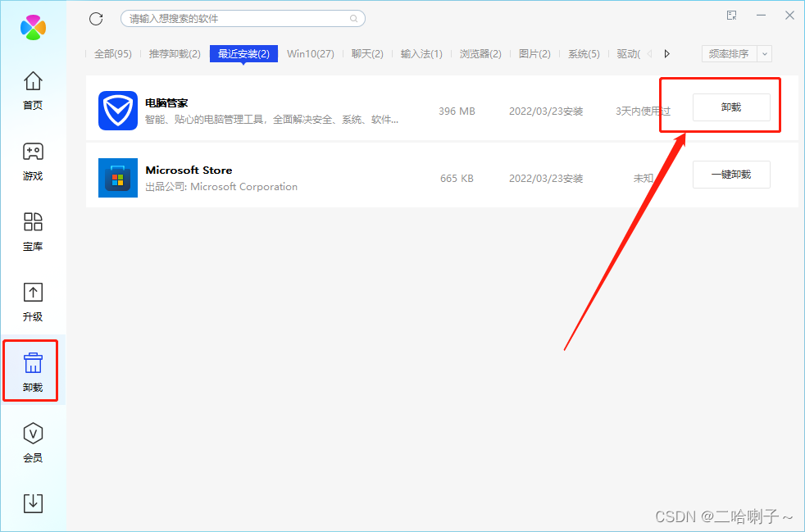Open the 宝库 software library
The width and height of the screenshot is (805, 532).
[x=33, y=232]
